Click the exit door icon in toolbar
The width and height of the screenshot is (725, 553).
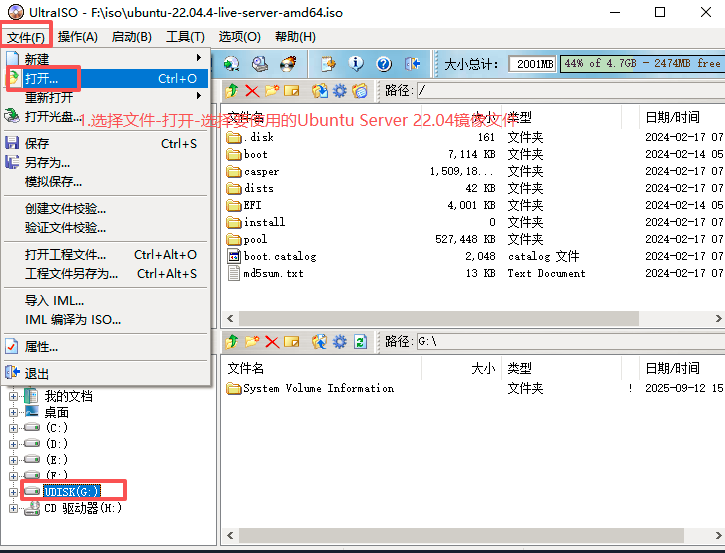pos(412,64)
